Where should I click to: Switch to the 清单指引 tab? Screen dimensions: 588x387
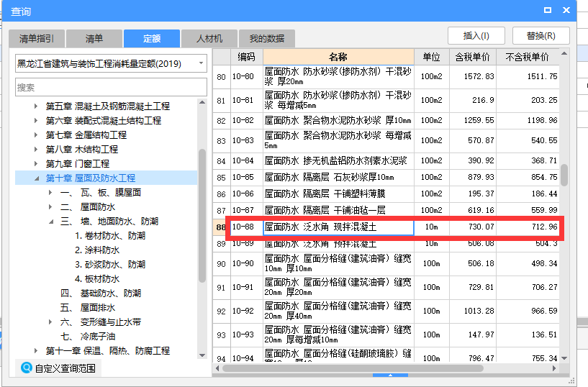(x=37, y=39)
